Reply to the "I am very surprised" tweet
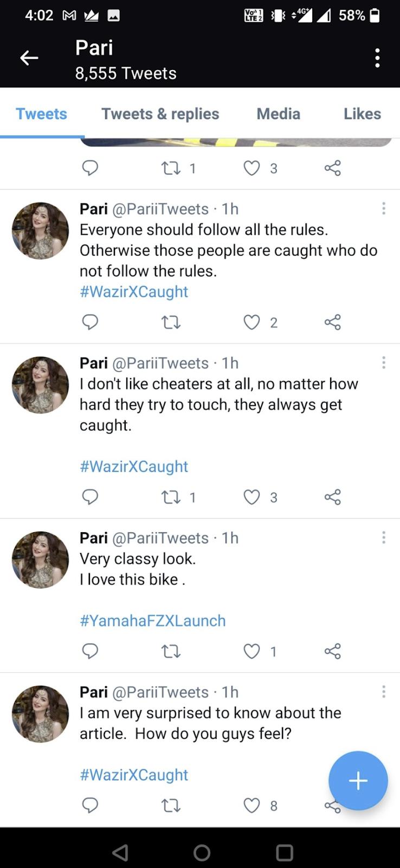Image resolution: width=400 pixels, height=868 pixels. coord(90,806)
